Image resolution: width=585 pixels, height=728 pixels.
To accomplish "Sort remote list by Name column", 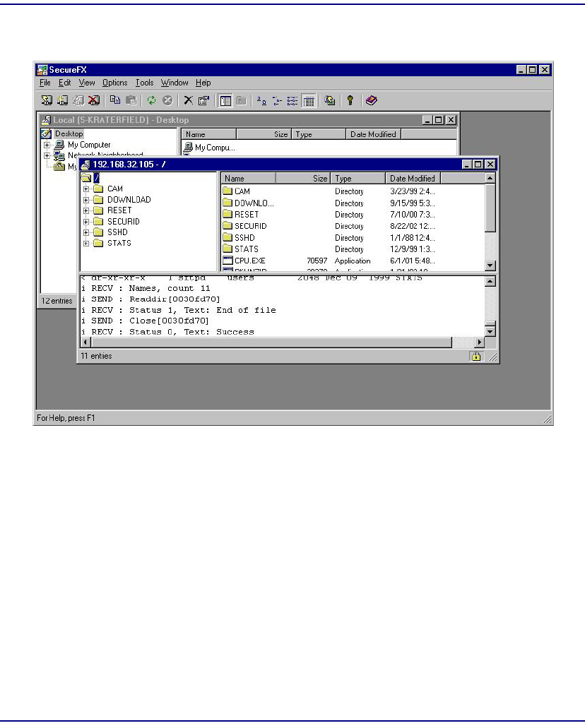I will pos(248,178).
